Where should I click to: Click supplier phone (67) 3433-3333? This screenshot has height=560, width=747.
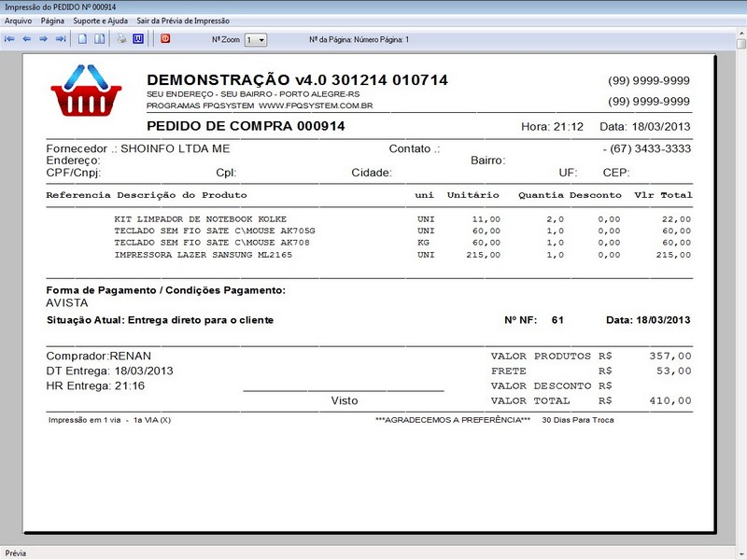point(650,148)
